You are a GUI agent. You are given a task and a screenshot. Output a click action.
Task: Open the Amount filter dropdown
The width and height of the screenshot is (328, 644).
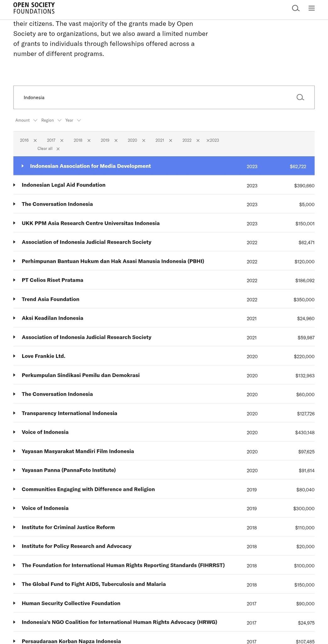pyautogui.click(x=26, y=120)
